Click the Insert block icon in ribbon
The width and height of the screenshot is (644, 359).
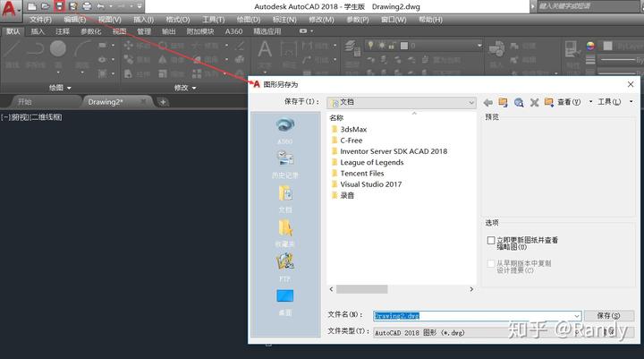tap(496, 50)
